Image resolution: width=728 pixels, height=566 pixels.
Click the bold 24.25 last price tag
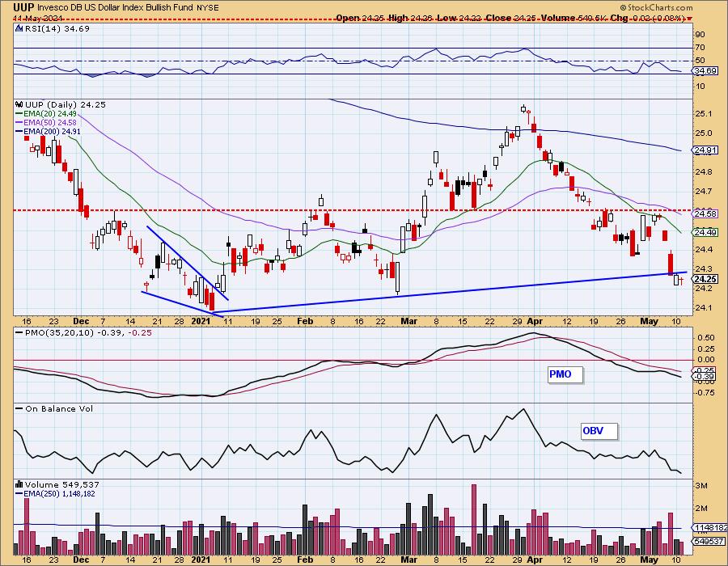705,278
